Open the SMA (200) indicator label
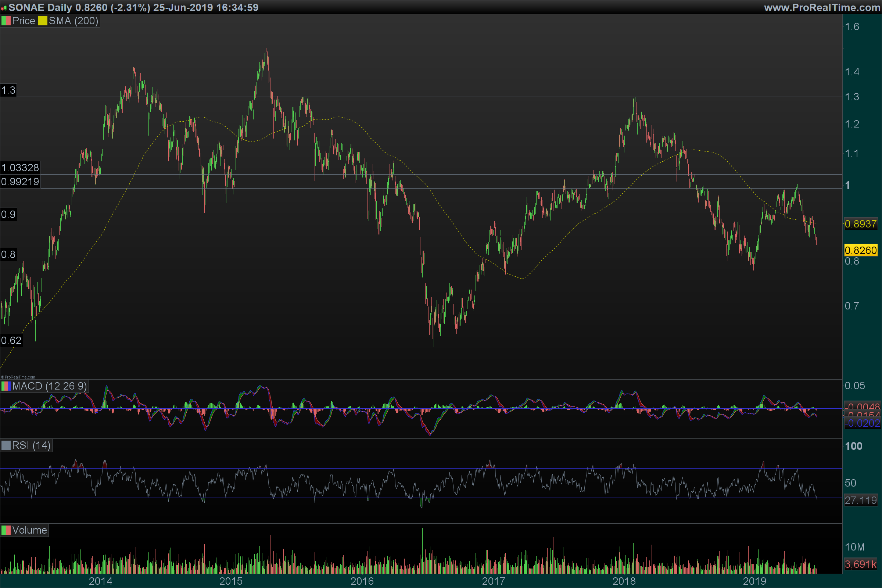The image size is (882, 588). coord(73,21)
